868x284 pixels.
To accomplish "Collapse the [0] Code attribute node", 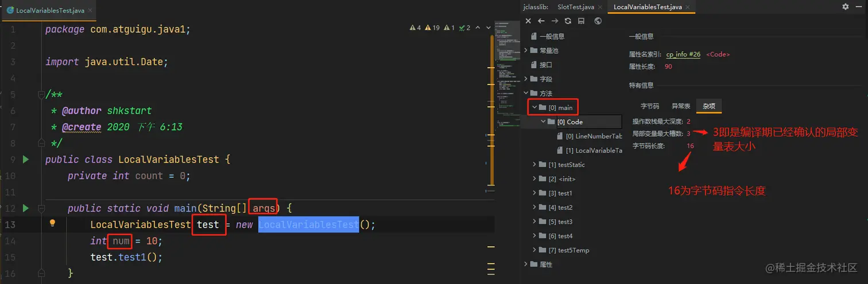I will (543, 122).
